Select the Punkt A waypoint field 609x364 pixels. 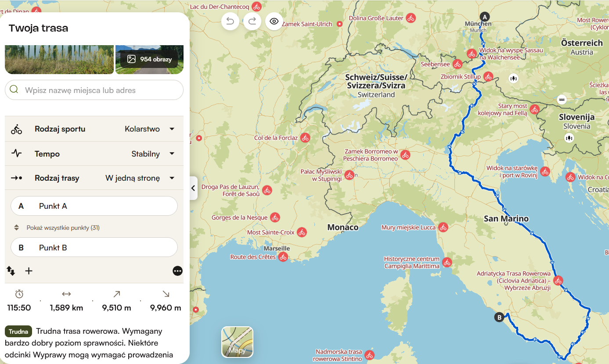tap(94, 206)
